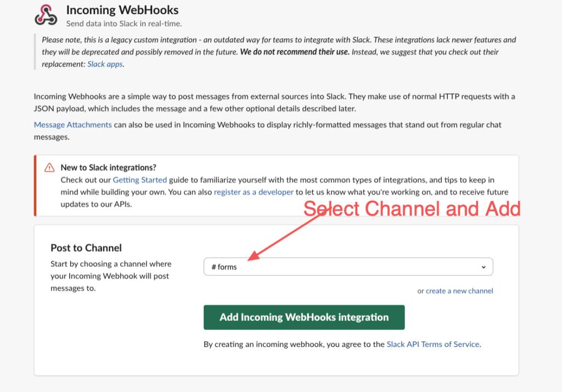Click Add Incoming WebHooks integration button
Image resolution: width=562 pixels, height=392 pixels.
tap(304, 317)
